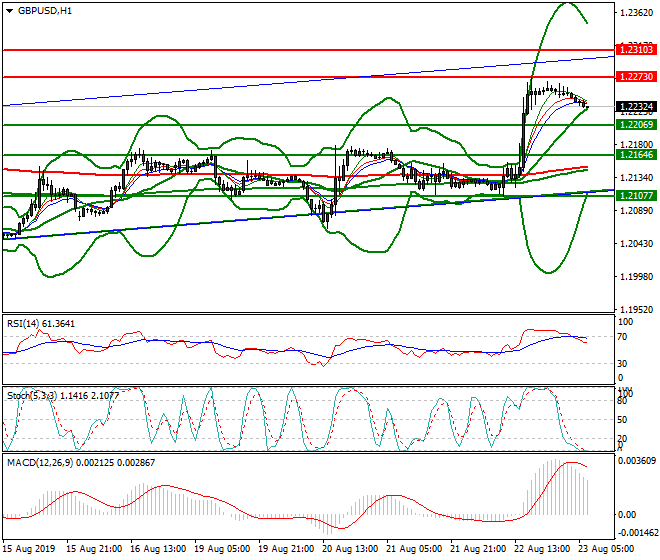Click the 22 Aug 13:00 time label

[542, 549]
